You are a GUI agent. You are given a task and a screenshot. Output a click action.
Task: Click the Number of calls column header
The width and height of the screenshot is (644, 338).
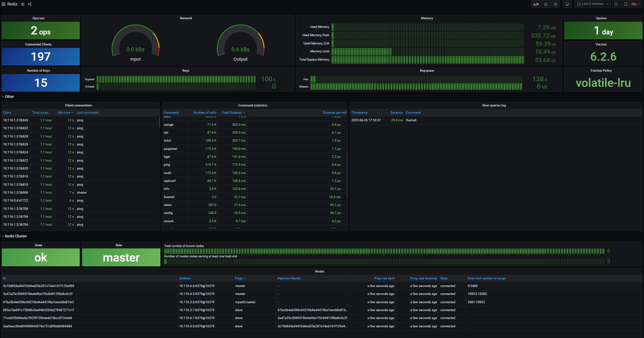pos(205,113)
